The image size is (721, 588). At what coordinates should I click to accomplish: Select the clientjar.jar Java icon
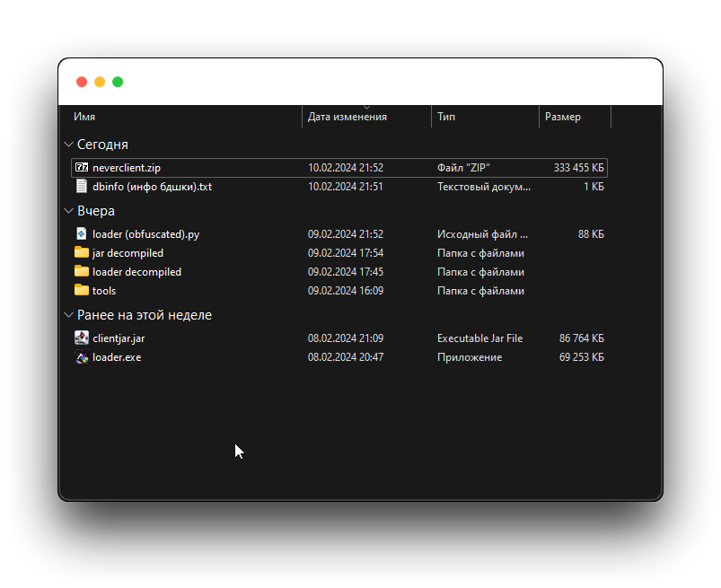click(82, 338)
